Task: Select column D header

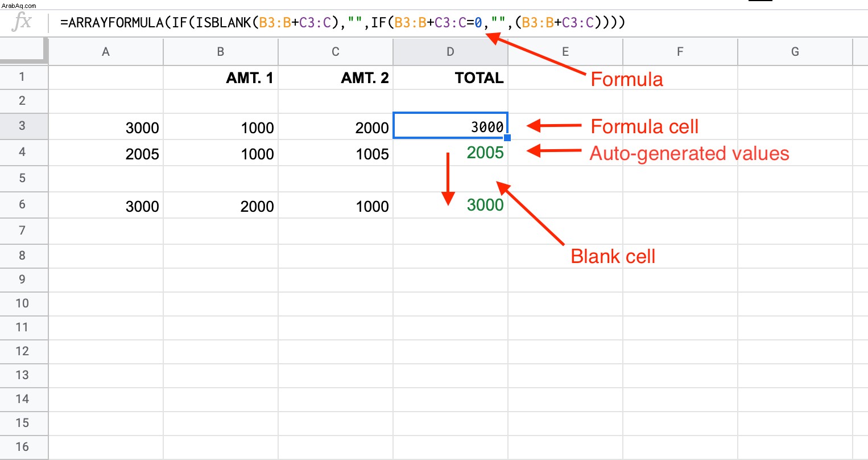Action: [x=450, y=52]
